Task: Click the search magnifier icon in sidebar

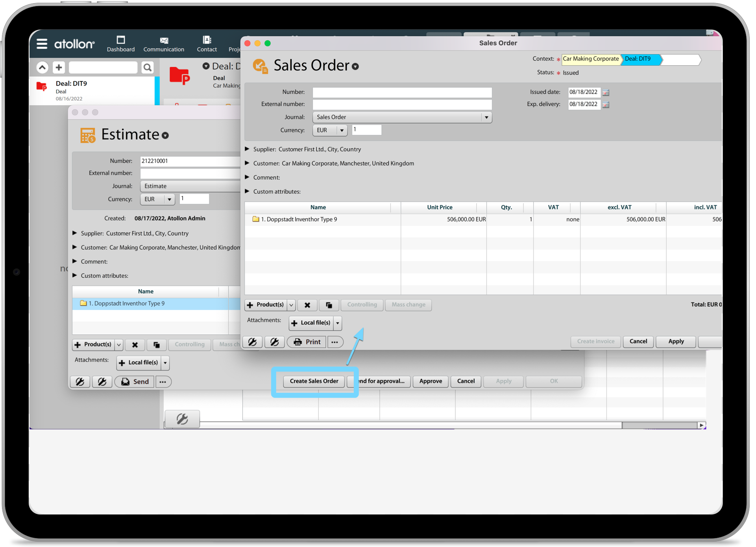Action: (147, 68)
